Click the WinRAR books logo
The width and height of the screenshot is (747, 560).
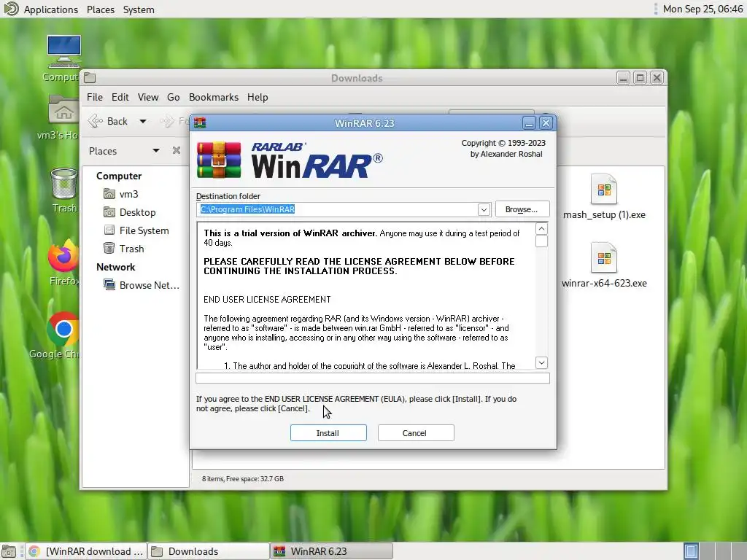tap(219, 160)
